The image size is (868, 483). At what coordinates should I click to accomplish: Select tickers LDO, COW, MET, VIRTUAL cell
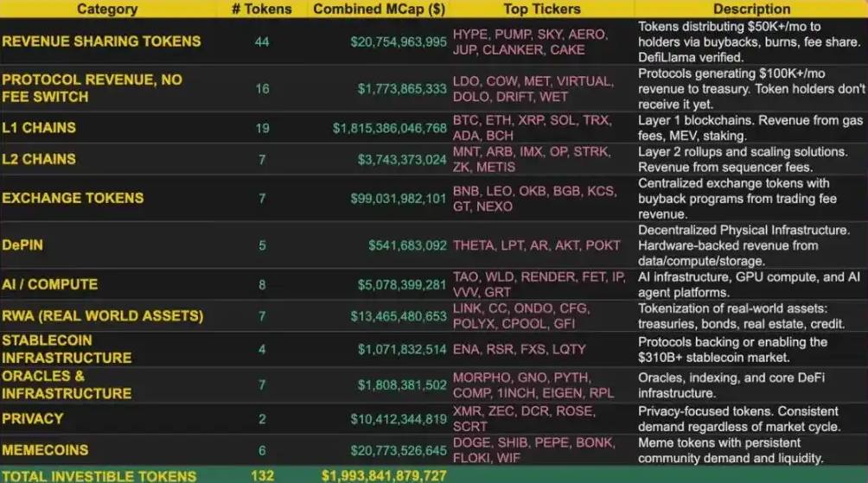point(533,88)
